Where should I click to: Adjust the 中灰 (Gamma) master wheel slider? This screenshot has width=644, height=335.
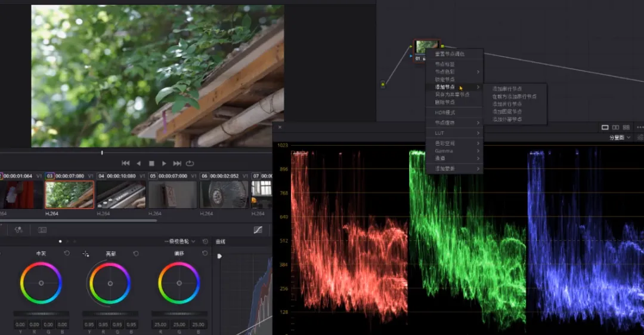click(x=41, y=314)
